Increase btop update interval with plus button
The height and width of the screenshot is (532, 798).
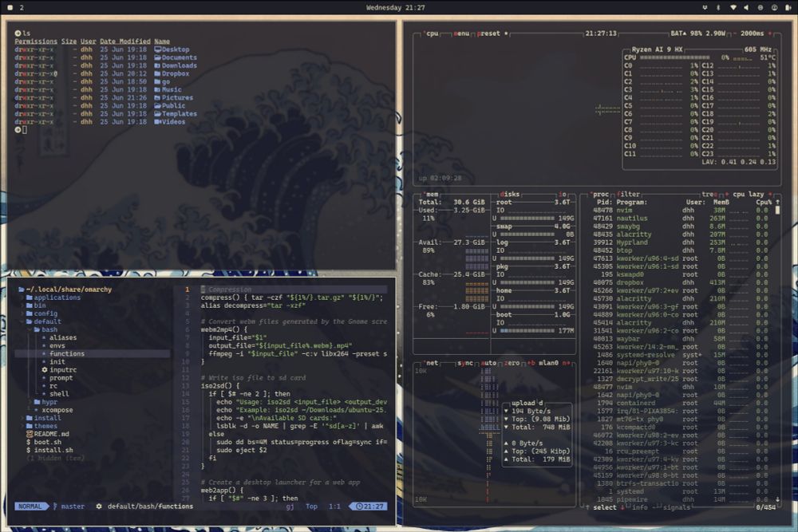[770, 33]
